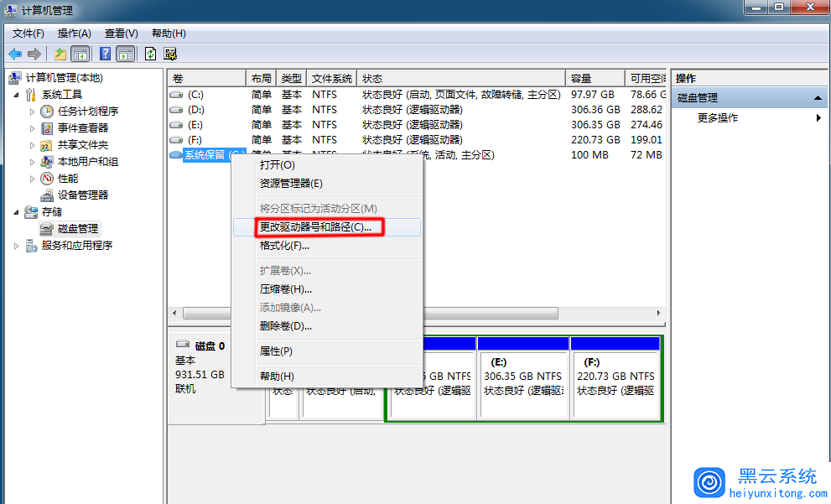Viewport: 831px width, 504px height.
Task: Click the horizontal scrollbar left arrow
Action: pos(175,313)
